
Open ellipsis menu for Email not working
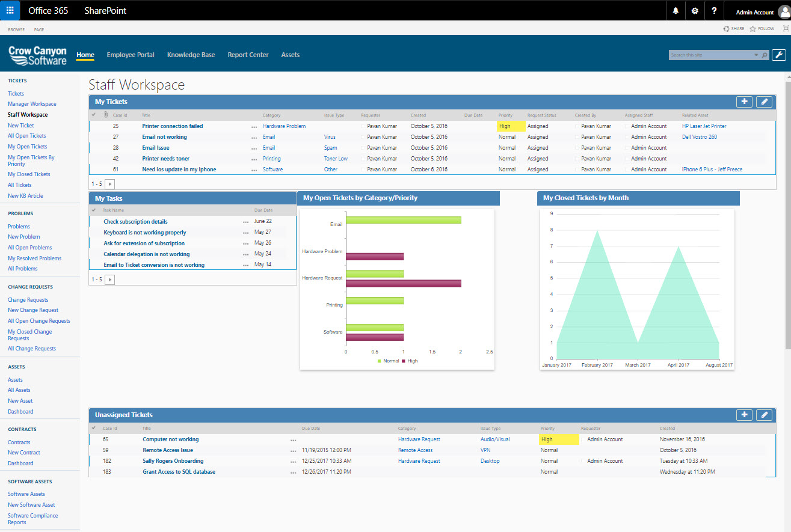click(x=254, y=138)
